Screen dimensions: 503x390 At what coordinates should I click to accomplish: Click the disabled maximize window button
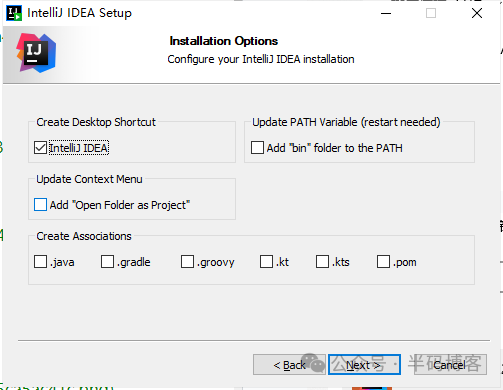point(431,13)
